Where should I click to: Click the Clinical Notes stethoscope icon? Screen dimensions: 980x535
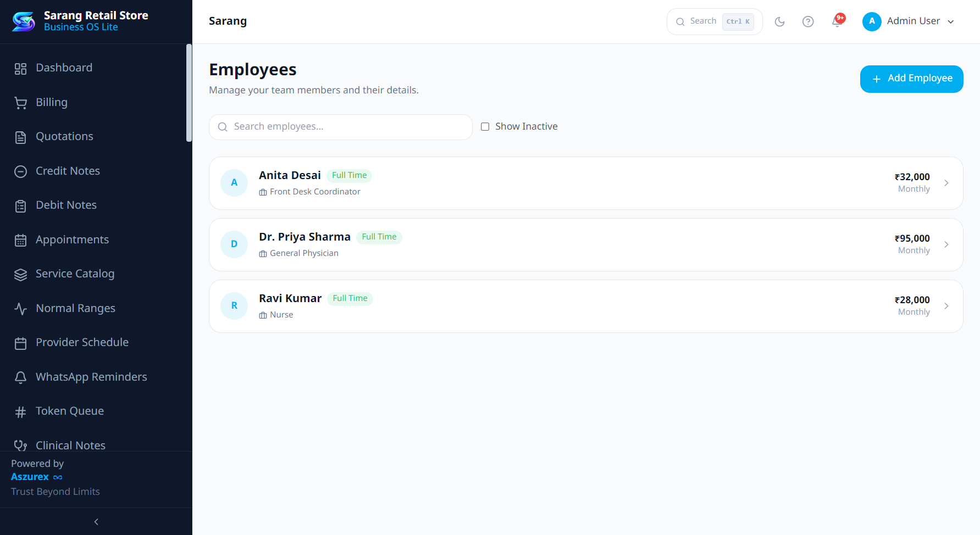[x=20, y=445]
